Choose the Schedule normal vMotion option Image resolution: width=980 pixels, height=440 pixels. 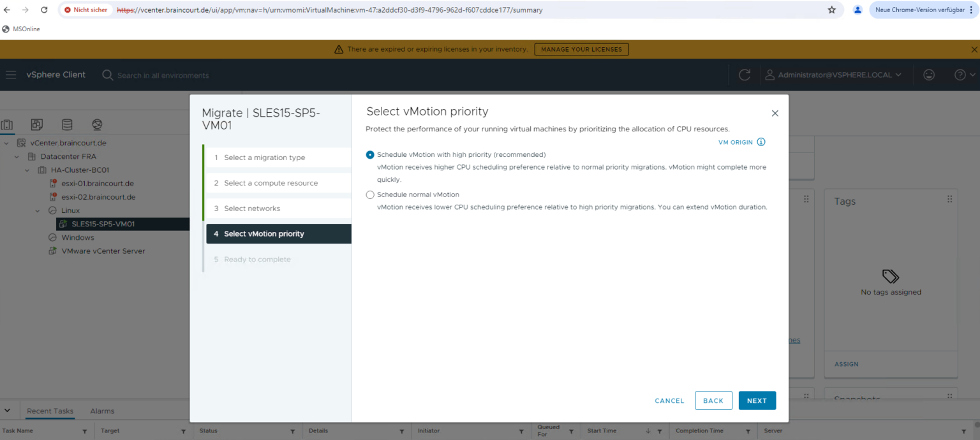(x=370, y=194)
